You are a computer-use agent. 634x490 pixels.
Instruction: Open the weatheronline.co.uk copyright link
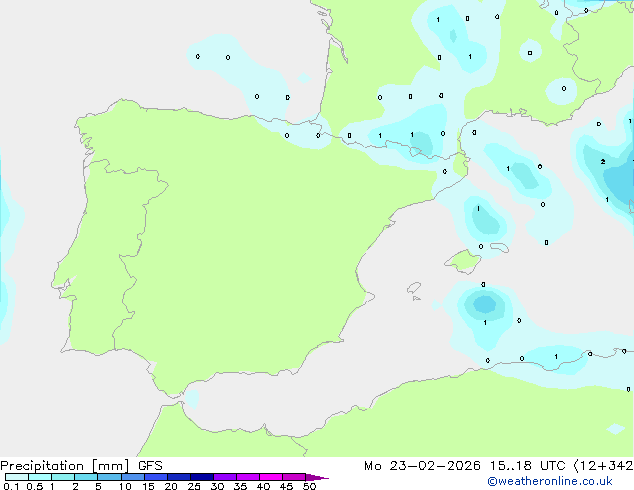[x=550, y=481]
